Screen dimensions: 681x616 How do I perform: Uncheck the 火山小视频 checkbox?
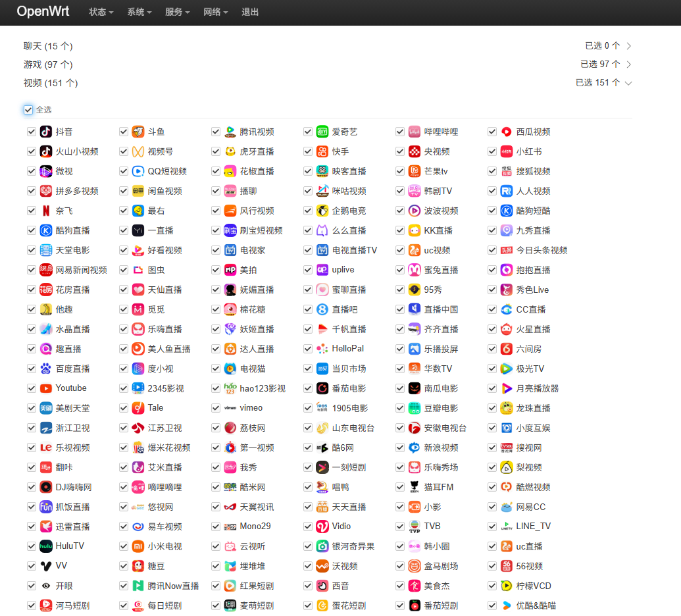(32, 151)
